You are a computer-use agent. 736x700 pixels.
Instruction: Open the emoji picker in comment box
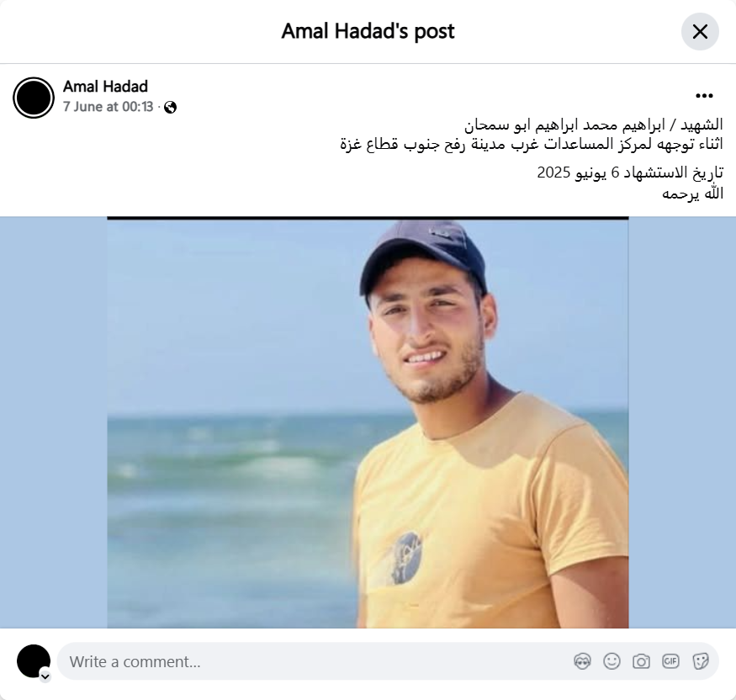pos(612,661)
